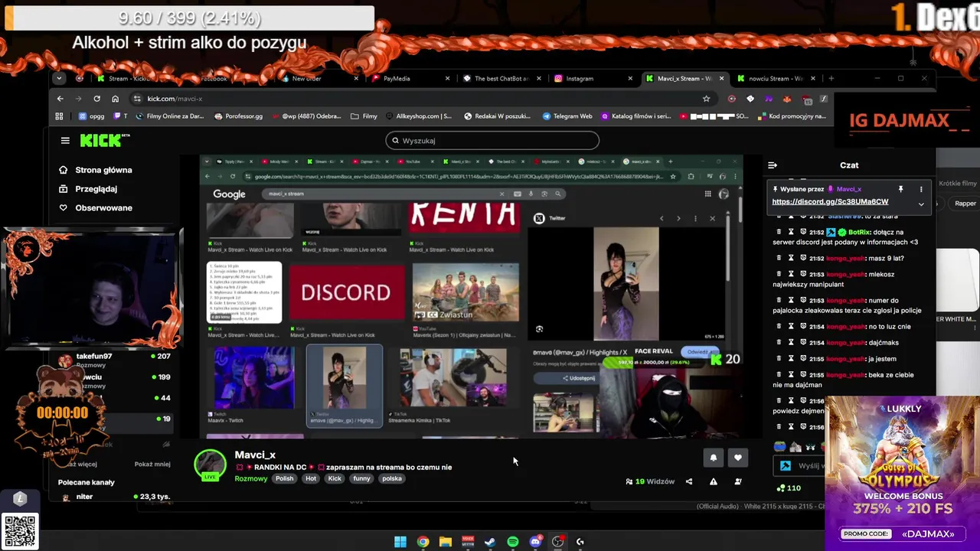Share the stream via share icon

(689, 481)
